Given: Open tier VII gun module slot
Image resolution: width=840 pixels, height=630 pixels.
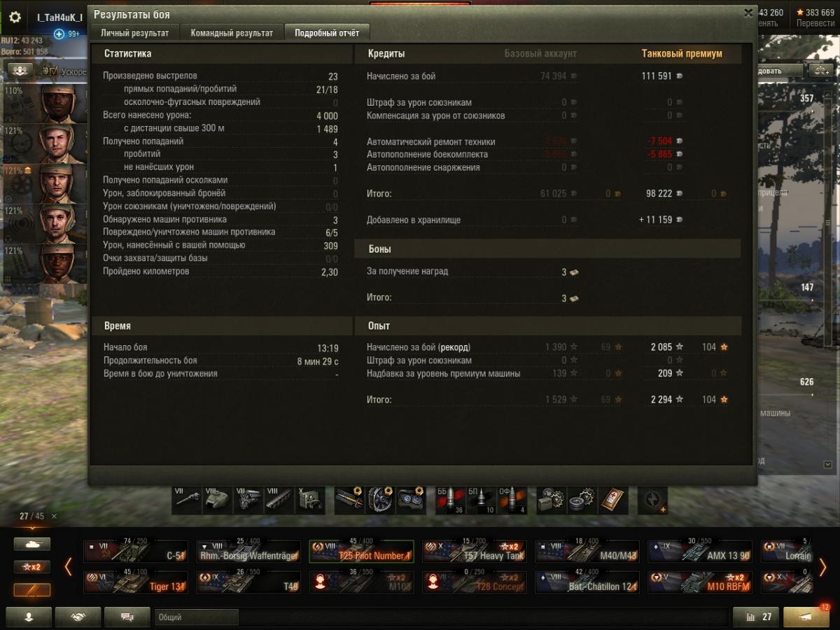Looking at the screenshot, I should (186, 500).
